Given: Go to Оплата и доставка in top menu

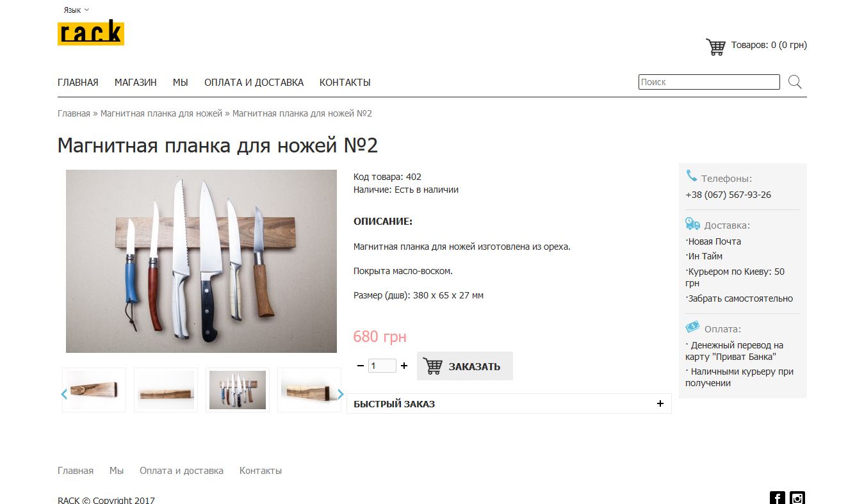Looking at the screenshot, I should click(254, 82).
